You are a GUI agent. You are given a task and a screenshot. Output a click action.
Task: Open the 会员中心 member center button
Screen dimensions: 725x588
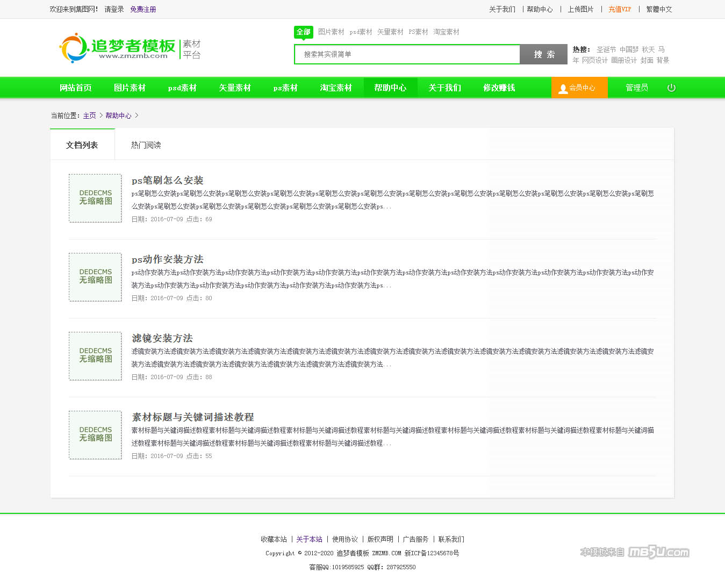click(579, 88)
